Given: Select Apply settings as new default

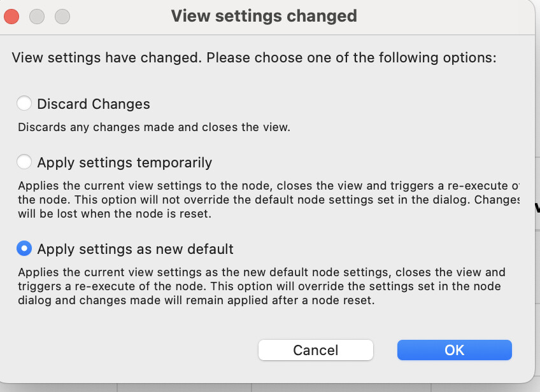Looking at the screenshot, I should (24, 249).
